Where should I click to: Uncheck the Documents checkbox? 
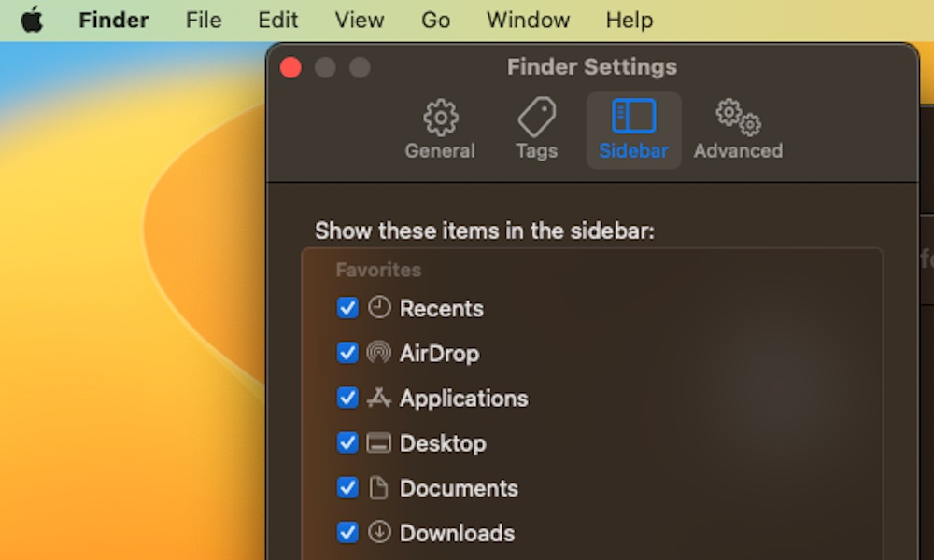[x=347, y=488]
